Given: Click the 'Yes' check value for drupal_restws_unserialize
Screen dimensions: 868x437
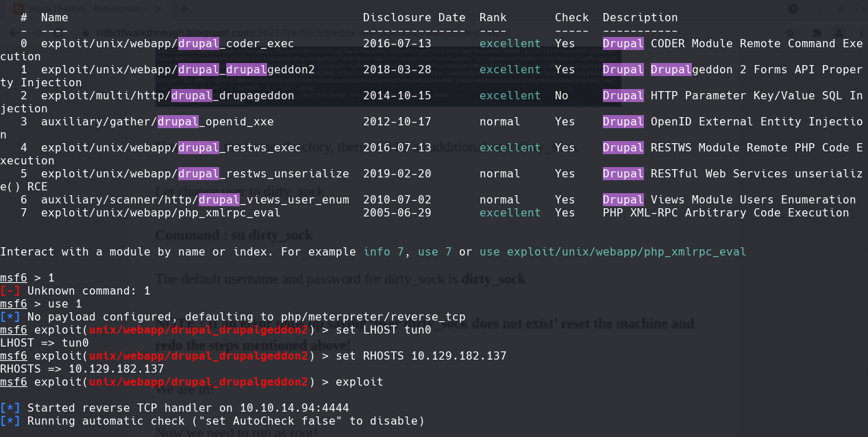Looking at the screenshot, I should click(x=565, y=174).
